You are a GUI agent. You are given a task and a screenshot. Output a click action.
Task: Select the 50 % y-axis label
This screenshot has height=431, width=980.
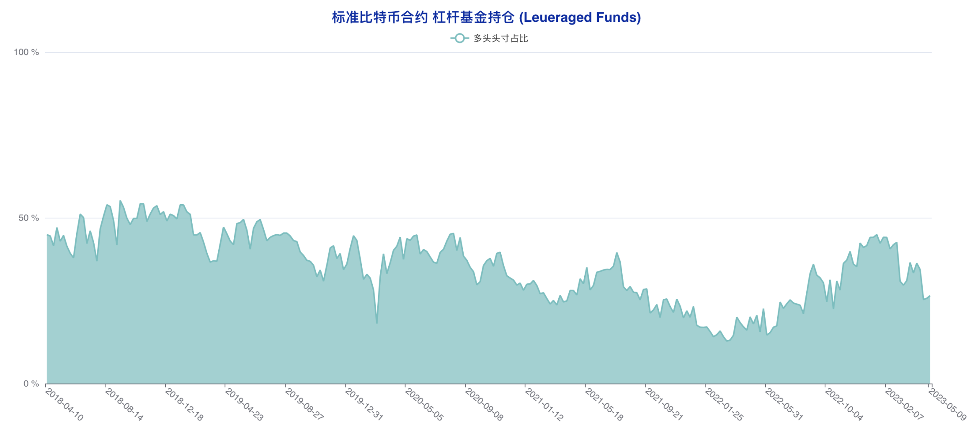[x=28, y=218]
